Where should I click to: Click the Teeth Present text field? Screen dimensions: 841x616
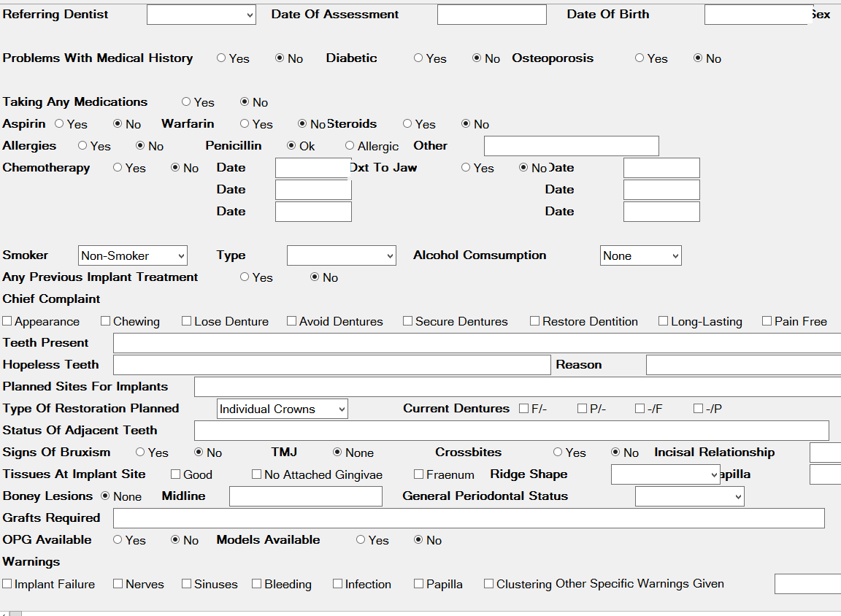476,343
